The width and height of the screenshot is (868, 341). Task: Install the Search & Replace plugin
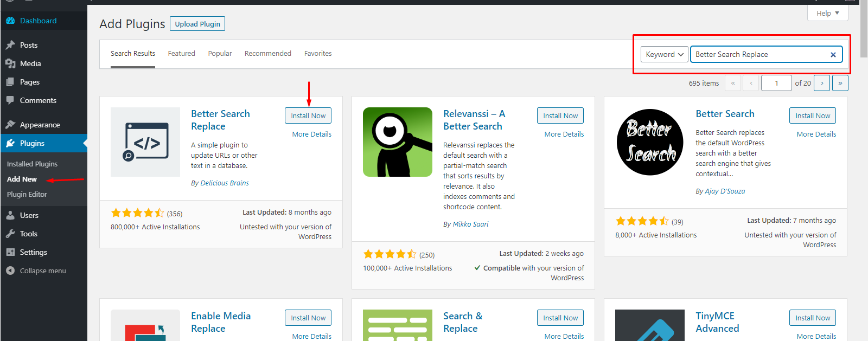point(560,318)
